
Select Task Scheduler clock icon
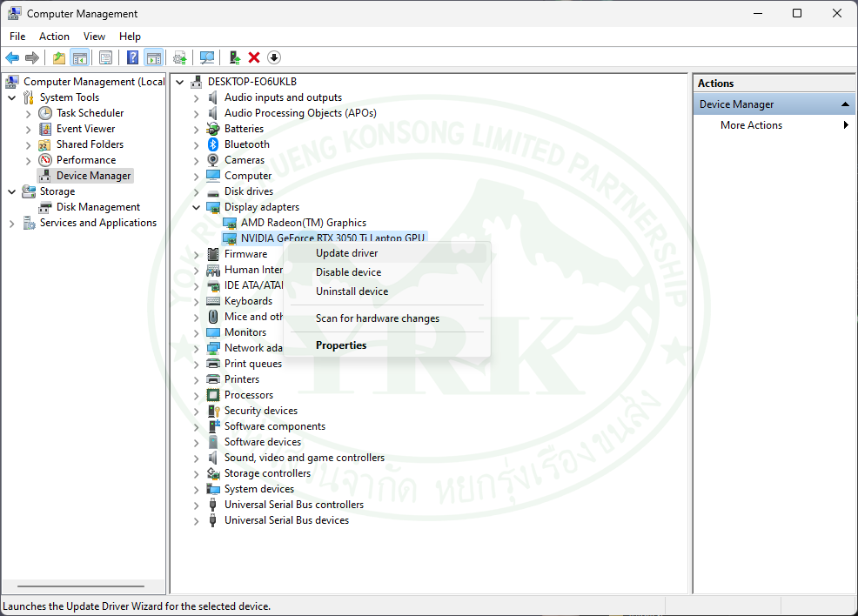point(45,113)
